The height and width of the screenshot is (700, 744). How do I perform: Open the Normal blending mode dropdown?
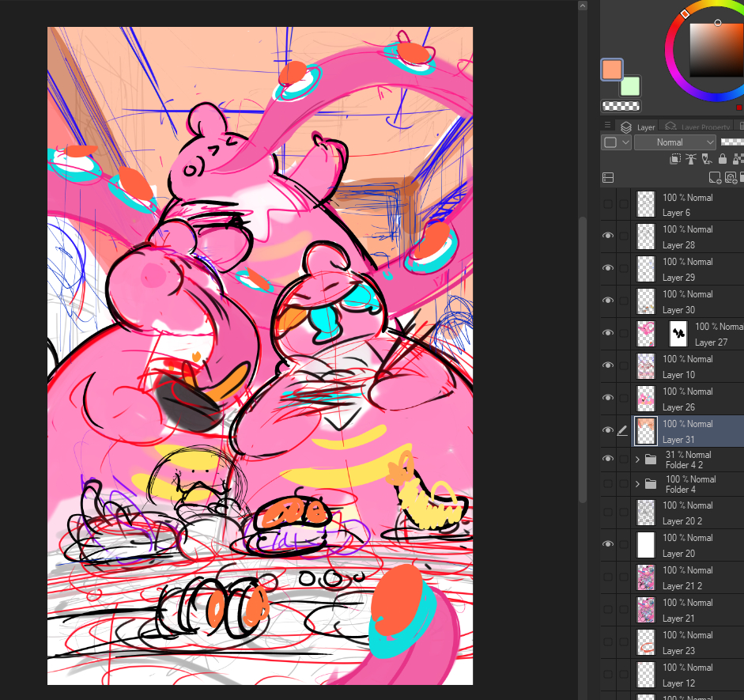tap(674, 142)
